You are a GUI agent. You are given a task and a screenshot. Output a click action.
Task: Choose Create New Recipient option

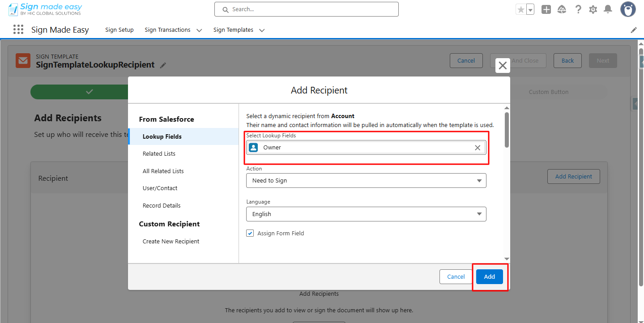[171, 242]
